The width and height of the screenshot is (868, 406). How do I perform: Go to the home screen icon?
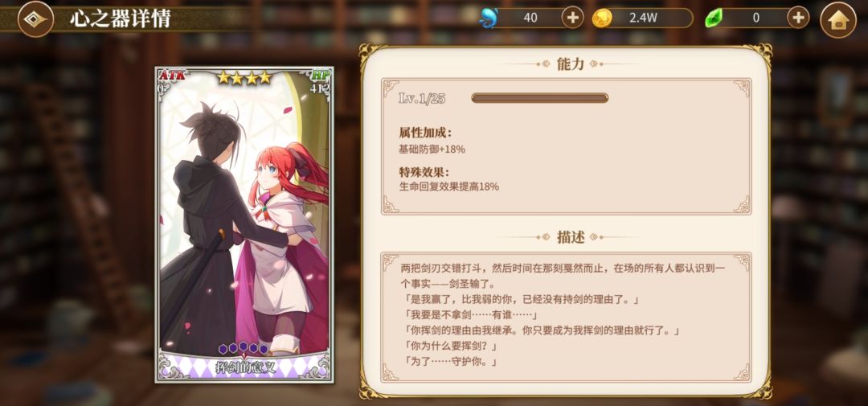pyautogui.click(x=838, y=20)
